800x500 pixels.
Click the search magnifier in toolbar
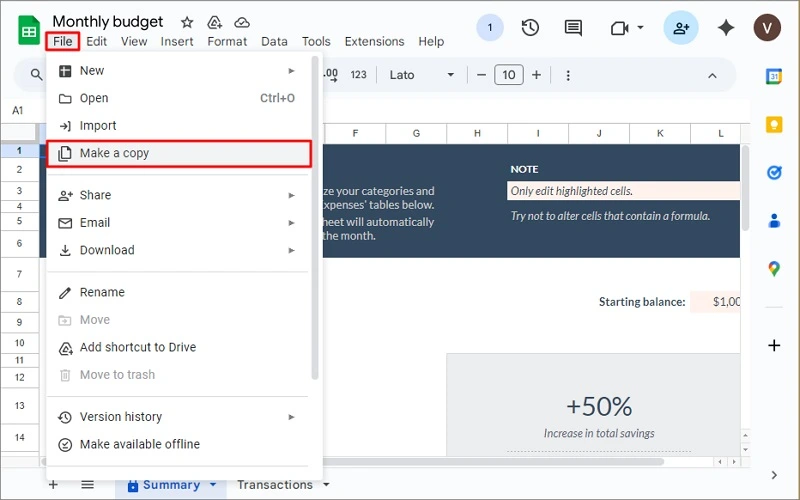36,75
